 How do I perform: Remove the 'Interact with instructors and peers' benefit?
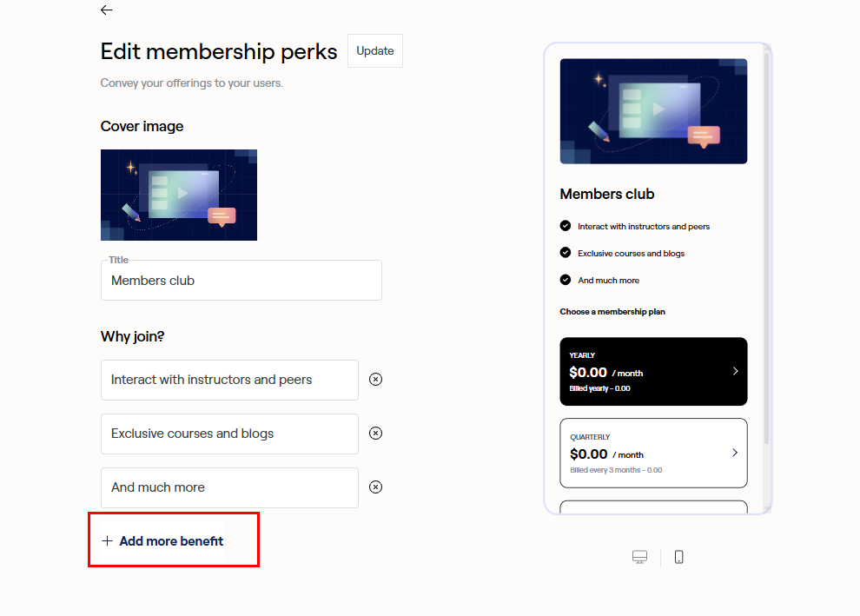click(375, 380)
